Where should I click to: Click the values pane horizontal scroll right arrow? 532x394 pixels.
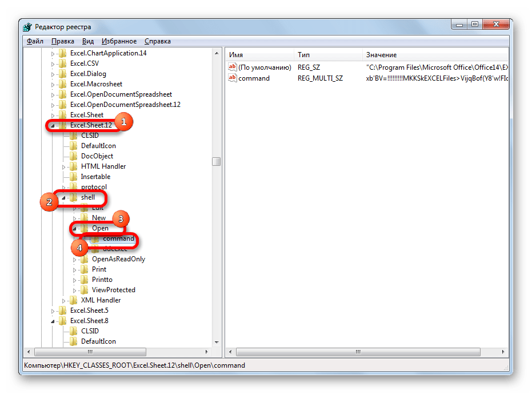tap(503, 352)
